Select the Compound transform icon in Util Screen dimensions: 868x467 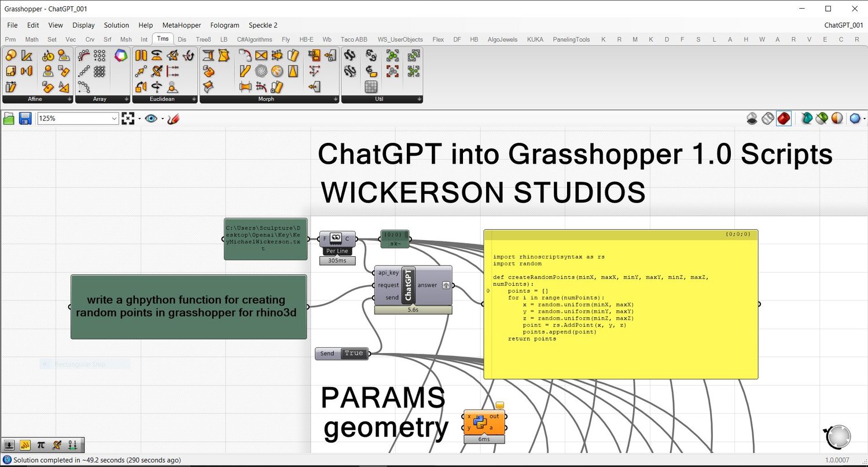click(x=350, y=56)
